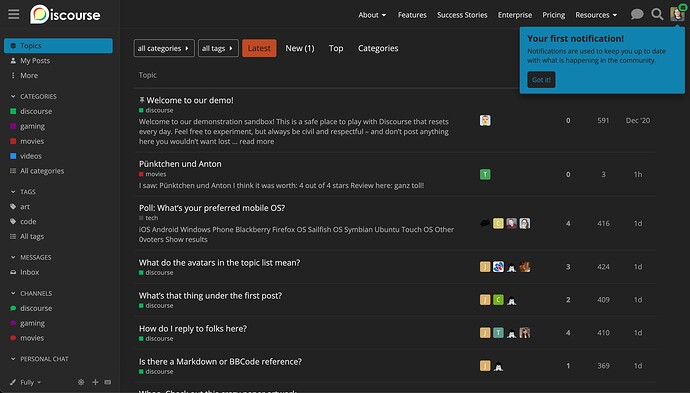Screen dimensions: 690x393
Task: Click the paintbrush theme icon beside Fully
Action: 13,382
